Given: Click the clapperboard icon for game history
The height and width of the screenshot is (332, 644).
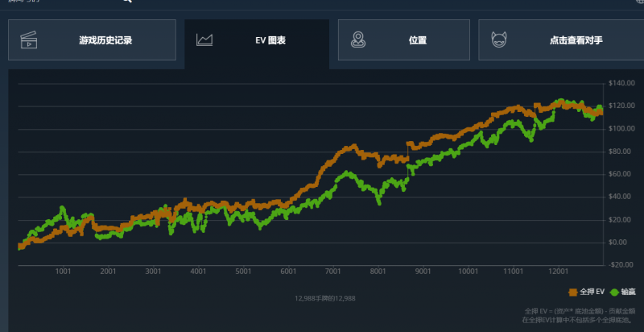Looking at the screenshot, I should 29,39.
